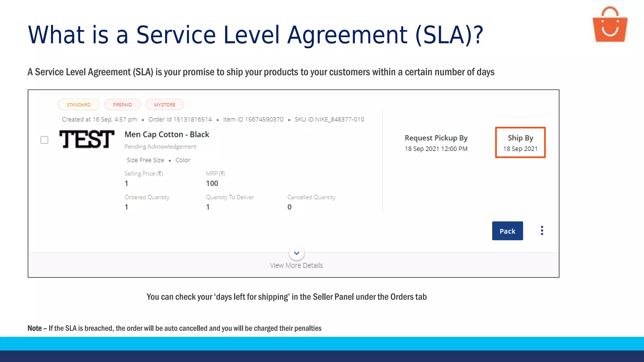The width and height of the screenshot is (644, 362).
Task: Click the TEST product thumbnail
Action: [87, 139]
